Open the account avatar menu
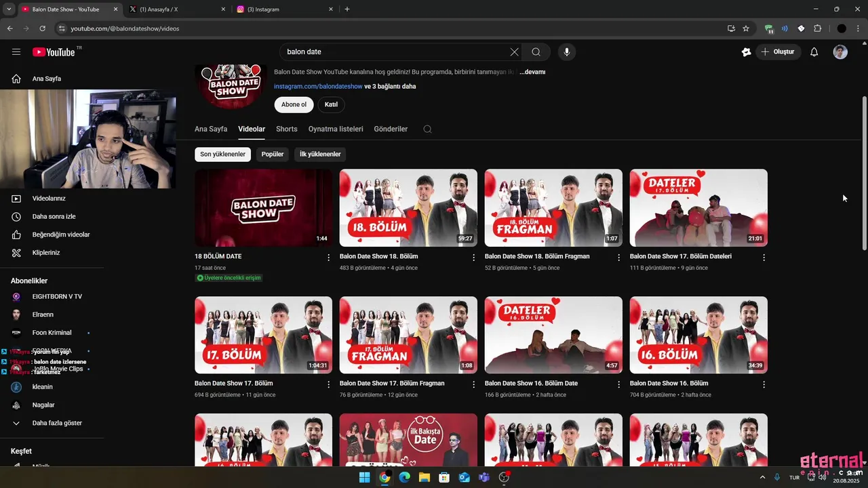 coord(840,52)
